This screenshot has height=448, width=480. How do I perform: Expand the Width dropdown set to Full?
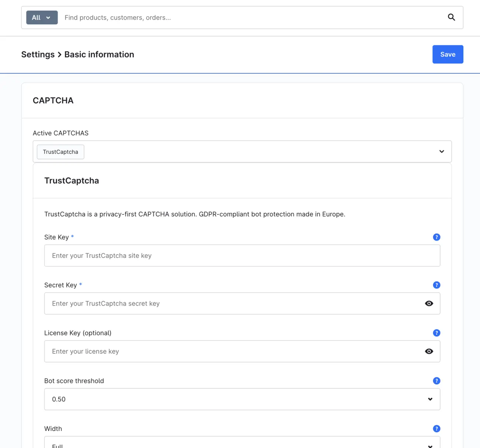click(x=429, y=444)
